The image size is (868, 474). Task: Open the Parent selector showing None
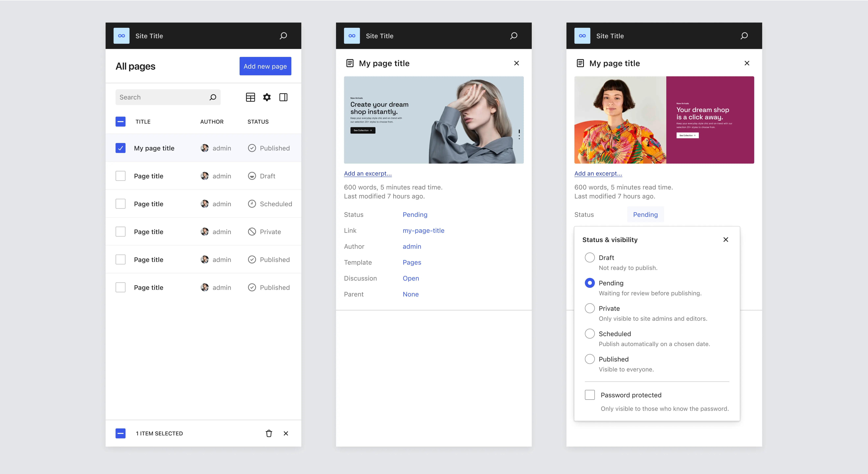[410, 294]
